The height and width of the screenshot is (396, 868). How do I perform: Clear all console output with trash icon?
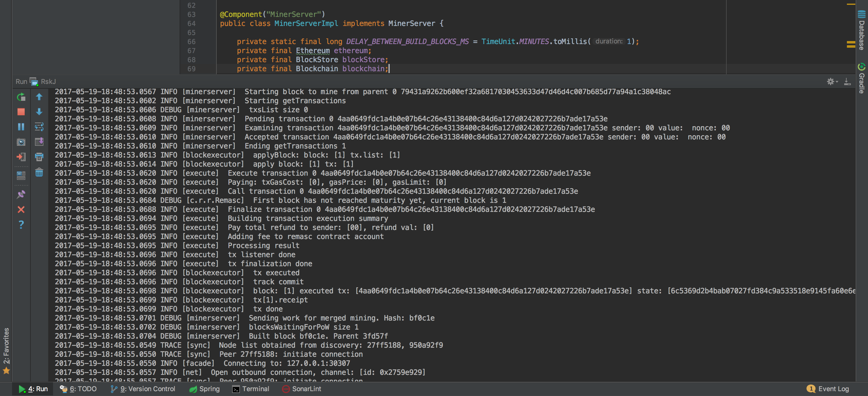point(39,172)
